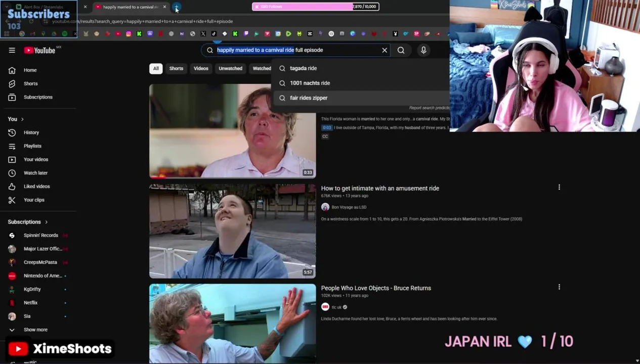Close the YouTube search results tab
Viewport: 640px width, 364px height.
(164, 7)
